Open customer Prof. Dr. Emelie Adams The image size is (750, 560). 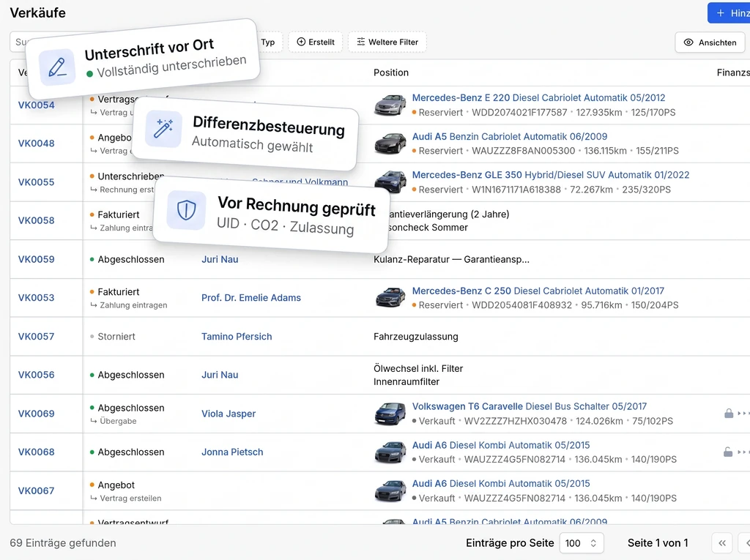pyautogui.click(x=251, y=298)
